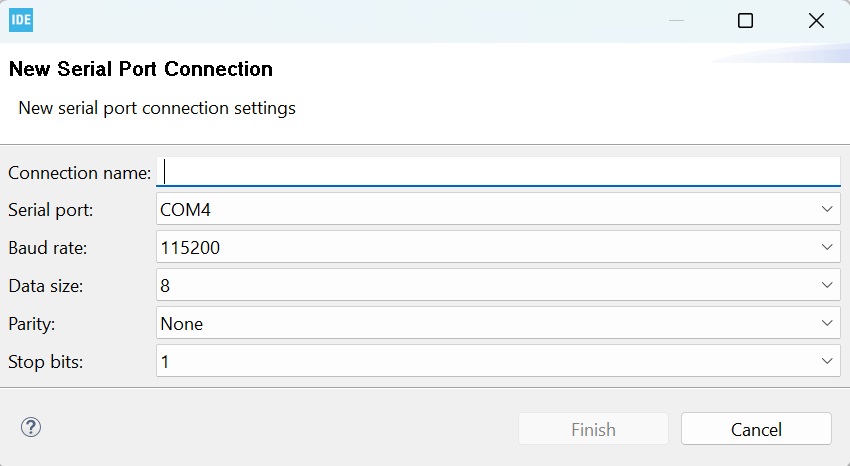Click the Stop bits value 1
This screenshot has width=850, height=466.
click(165, 362)
